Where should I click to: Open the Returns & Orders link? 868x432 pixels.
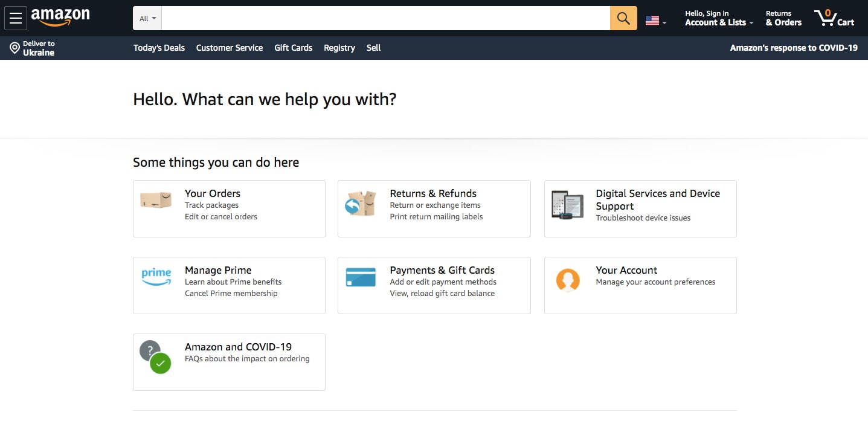coord(783,18)
